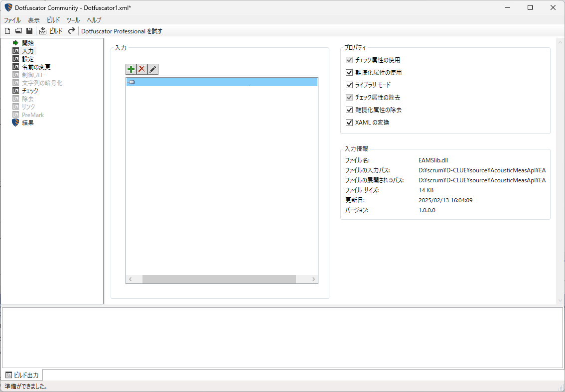Screen dimensions: 565x392
Task: Select 結果 with the shield icon
Action: coord(28,123)
